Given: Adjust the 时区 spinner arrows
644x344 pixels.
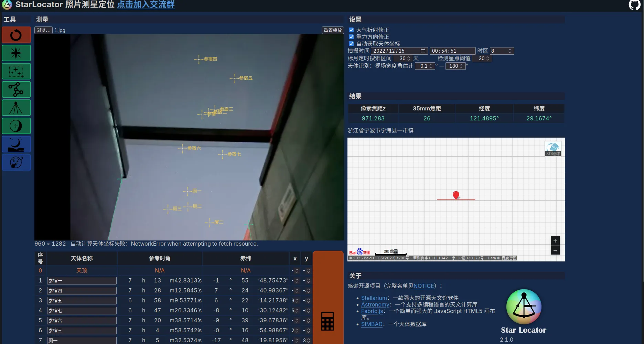Looking at the screenshot, I should tap(510, 51).
